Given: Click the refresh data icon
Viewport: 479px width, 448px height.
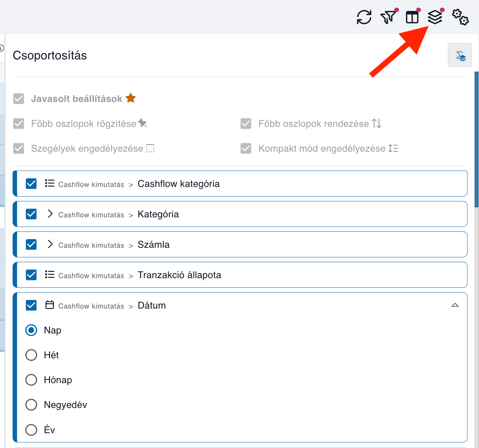Looking at the screenshot, I should click(364, 17).
